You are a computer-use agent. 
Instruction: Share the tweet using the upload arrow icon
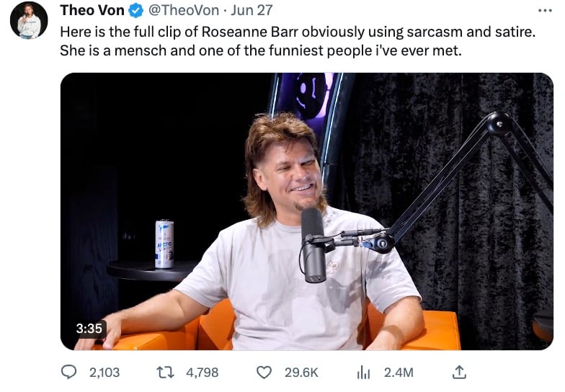pos(459,372)
